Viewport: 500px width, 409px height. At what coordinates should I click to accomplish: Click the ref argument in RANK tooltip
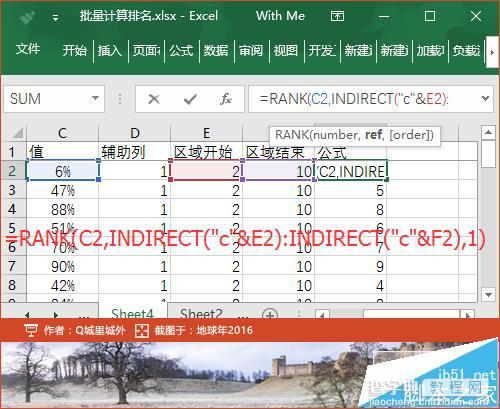point(373,135)
